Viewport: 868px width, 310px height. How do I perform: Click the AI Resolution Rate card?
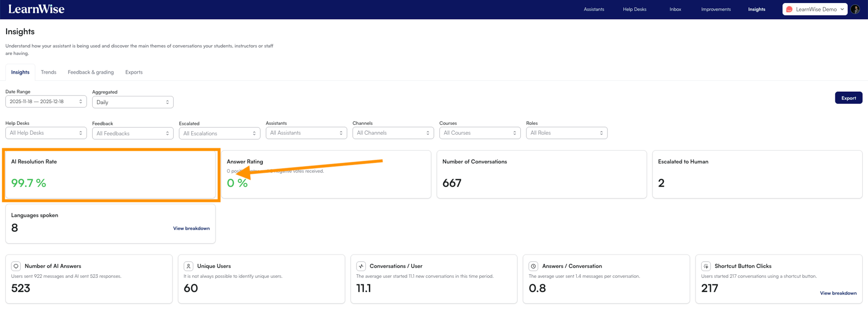110,175
